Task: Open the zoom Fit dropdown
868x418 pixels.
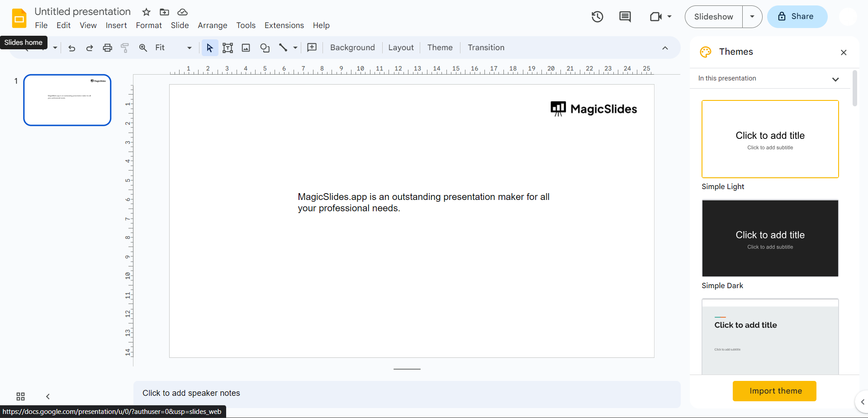Action: [x=189, y=47]
